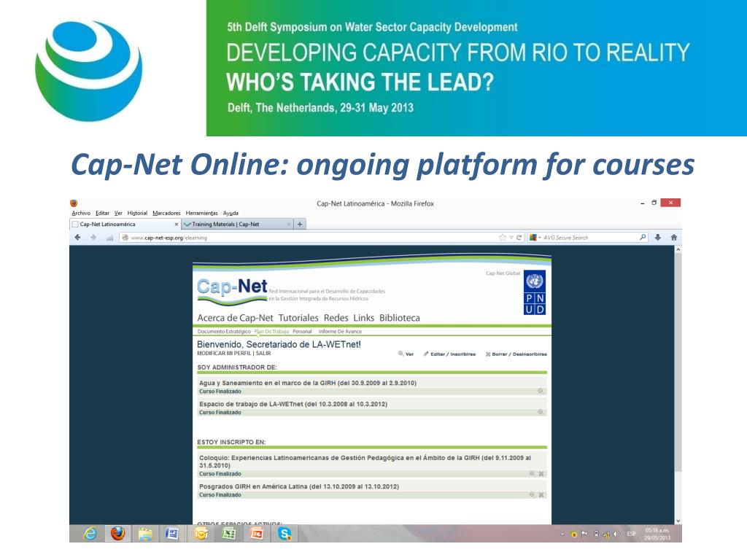Click Agua y Saneamiento en el marco course

click(x=308, y=383)
